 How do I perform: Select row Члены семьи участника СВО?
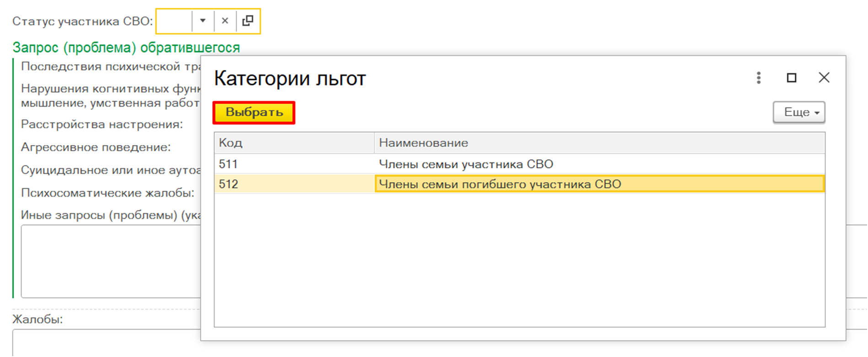pos(466,164)
